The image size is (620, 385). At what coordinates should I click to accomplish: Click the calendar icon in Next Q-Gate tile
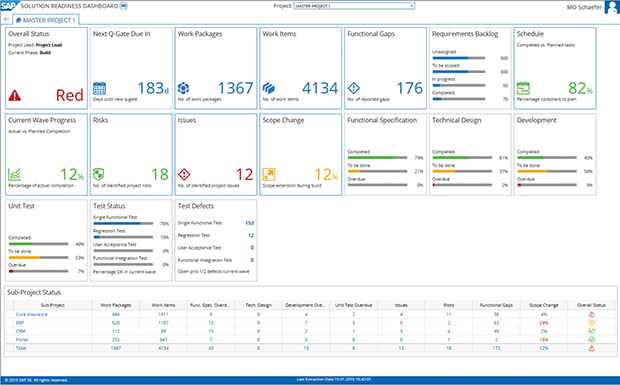point(99,88)
